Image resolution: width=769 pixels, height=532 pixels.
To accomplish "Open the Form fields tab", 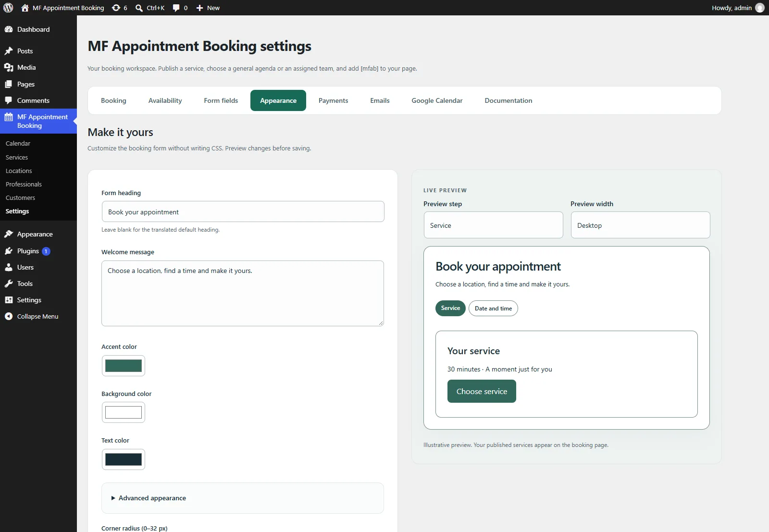I will pyautogui.click(x=221, y=100).
